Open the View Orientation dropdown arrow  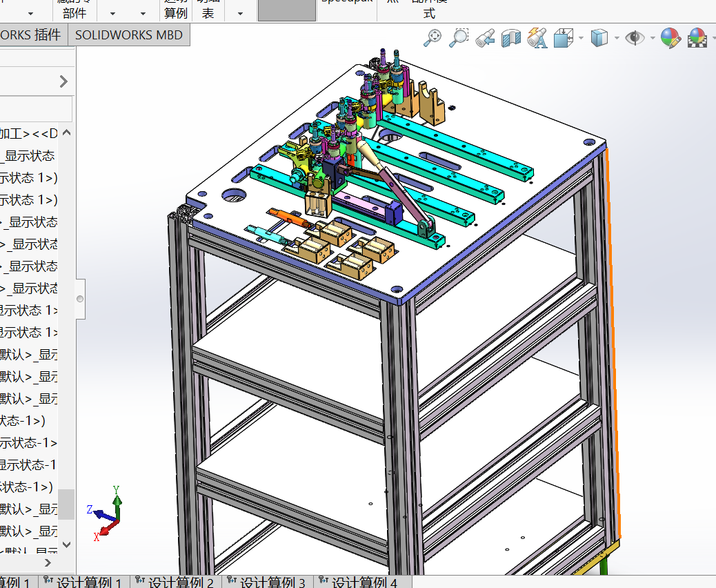581,38
